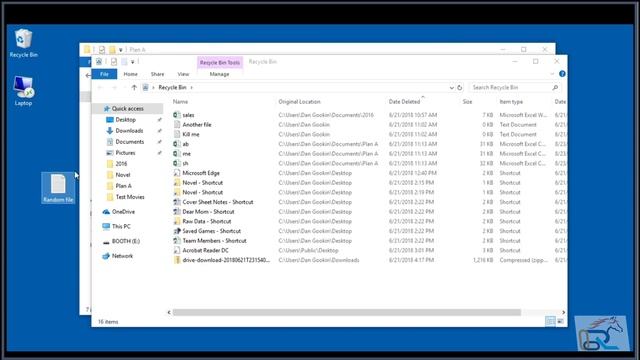Click the scroll left arrow
The width and height of the screenshot is (640, 360).
(169, 312)
